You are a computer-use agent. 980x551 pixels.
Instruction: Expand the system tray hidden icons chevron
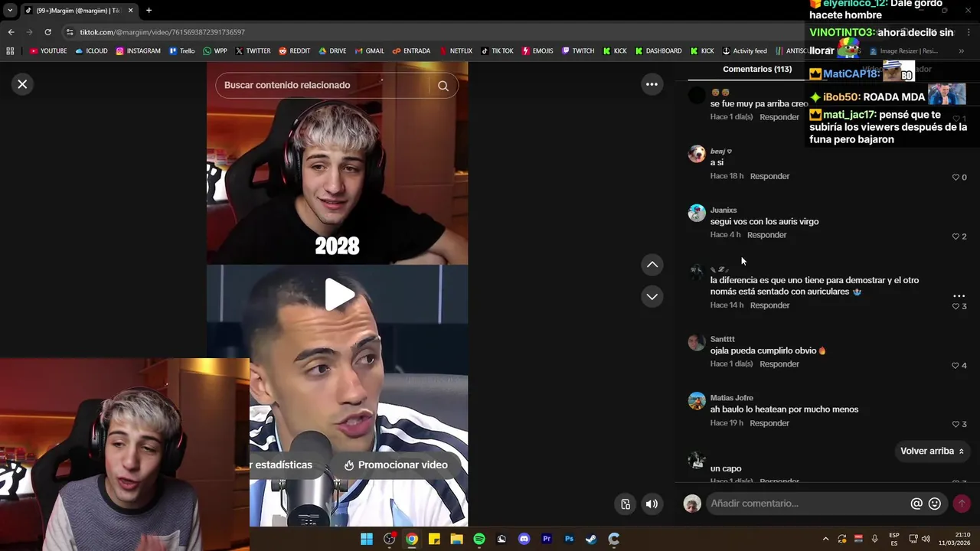coord(825,539)
